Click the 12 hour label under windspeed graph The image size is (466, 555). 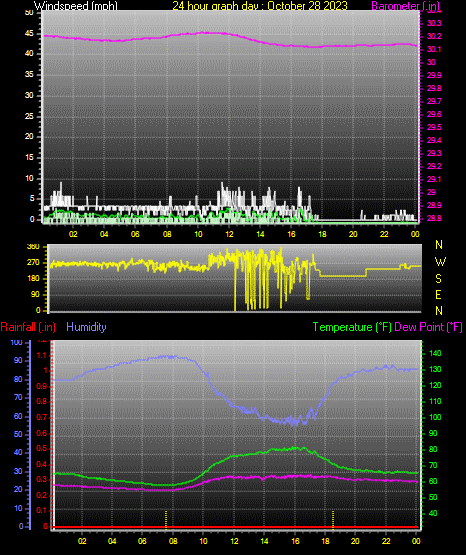pos(229,234)
